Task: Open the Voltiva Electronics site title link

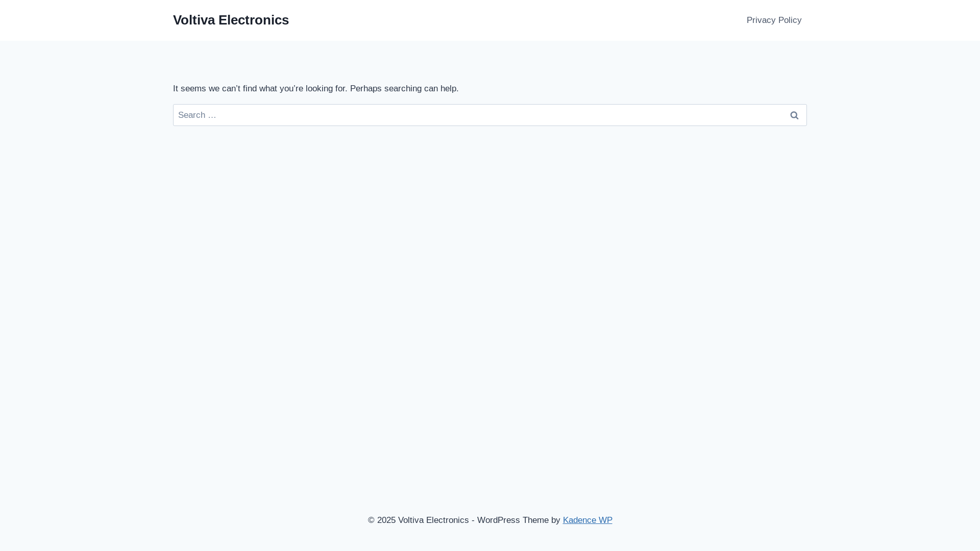Action: tap(231, 20)
